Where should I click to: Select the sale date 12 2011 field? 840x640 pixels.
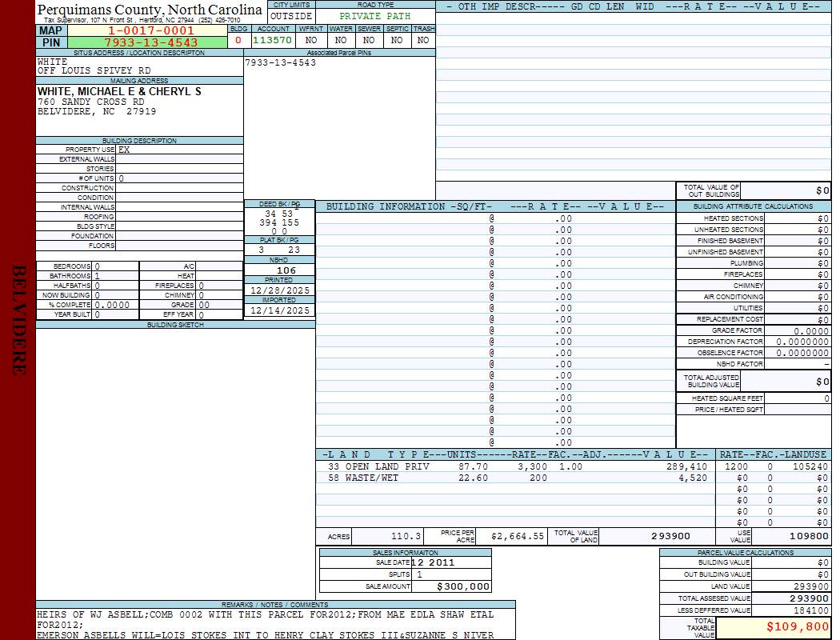451,562
